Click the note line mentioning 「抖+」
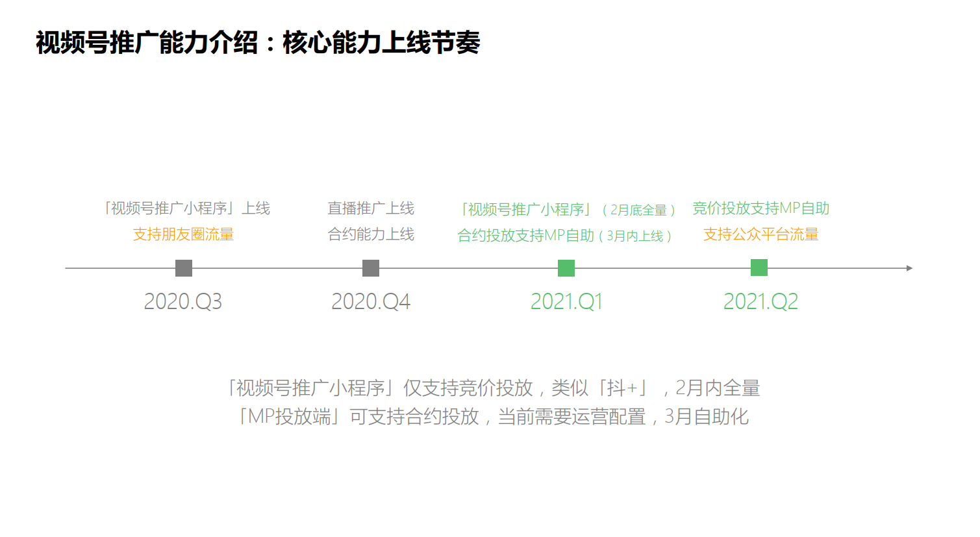 (x=492, y=388)
